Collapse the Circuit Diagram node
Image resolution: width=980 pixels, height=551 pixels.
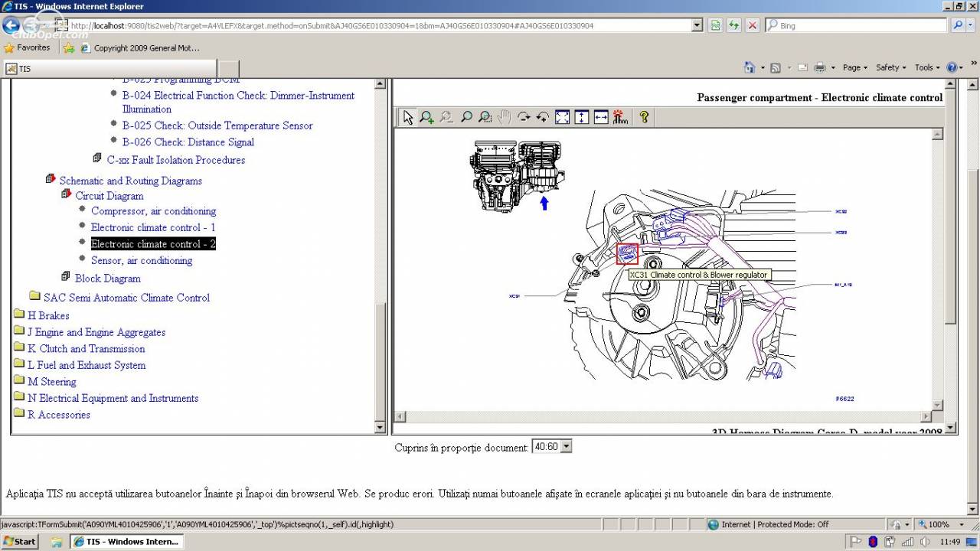[66, 194]
